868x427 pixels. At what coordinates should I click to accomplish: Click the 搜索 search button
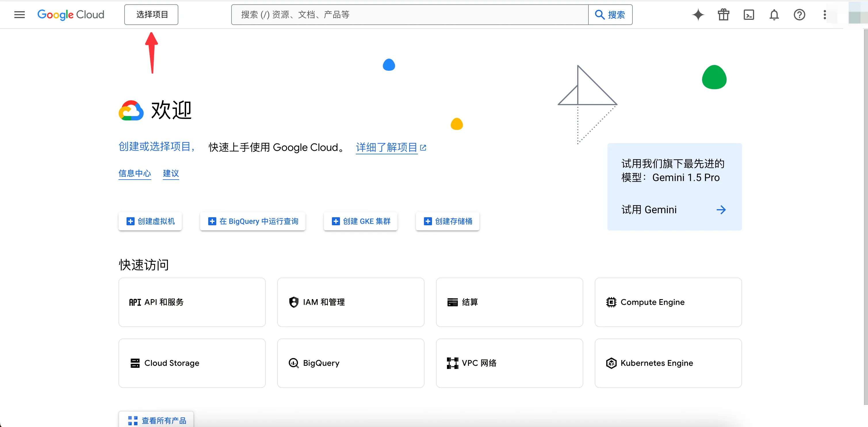[610, 14]
